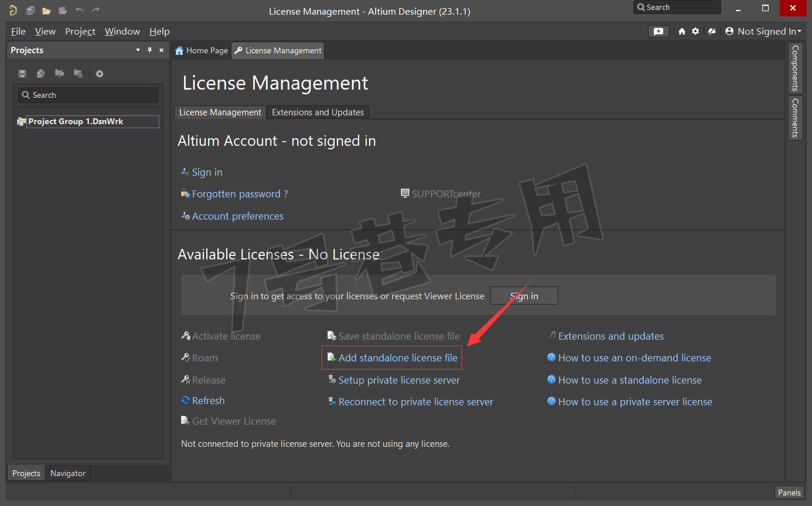Click the feedback comment icon near top right
The width and height of the screenshot is (812, 506).
(x=659, y=32)
